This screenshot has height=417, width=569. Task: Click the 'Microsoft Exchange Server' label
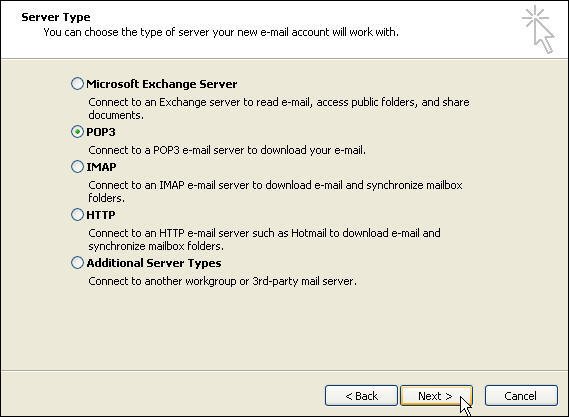click(161, 84)
